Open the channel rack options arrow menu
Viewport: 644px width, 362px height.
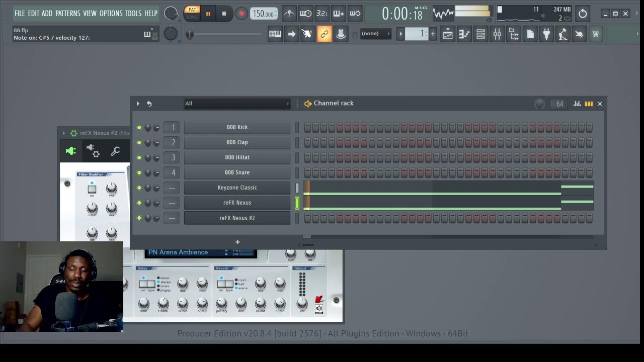pyautogui.click(x=138, y=104)
